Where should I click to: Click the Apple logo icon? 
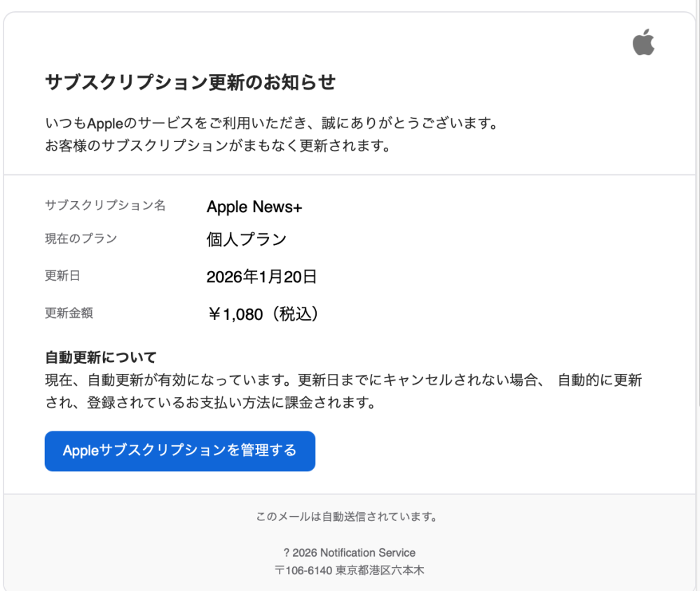[643, 43]
